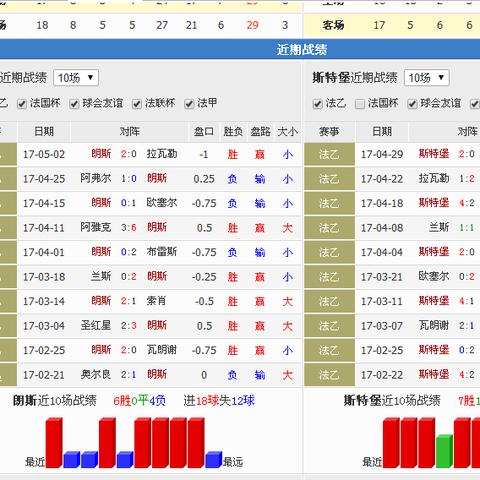The width and height of the screenshot is (480, 480).
Task: Click 客场 row label in standings
Action: (333, 25)
